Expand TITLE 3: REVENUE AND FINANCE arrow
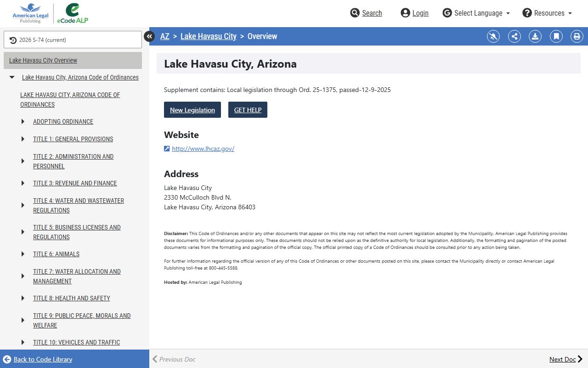 pos(23,184)
